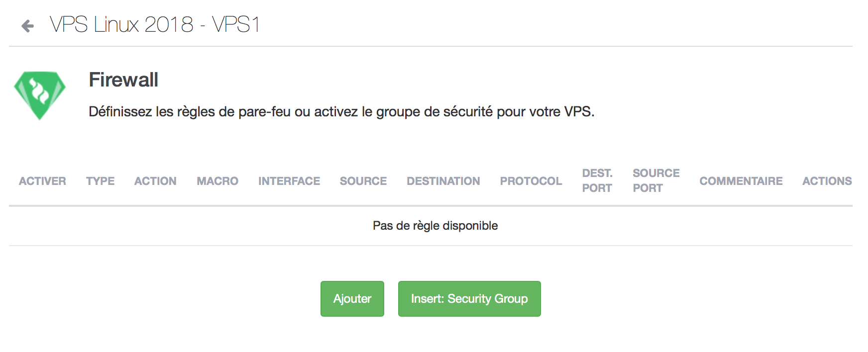Screen dimensions: 868x352
Task: Select the DEST. PORT column header
Action: 597,180
